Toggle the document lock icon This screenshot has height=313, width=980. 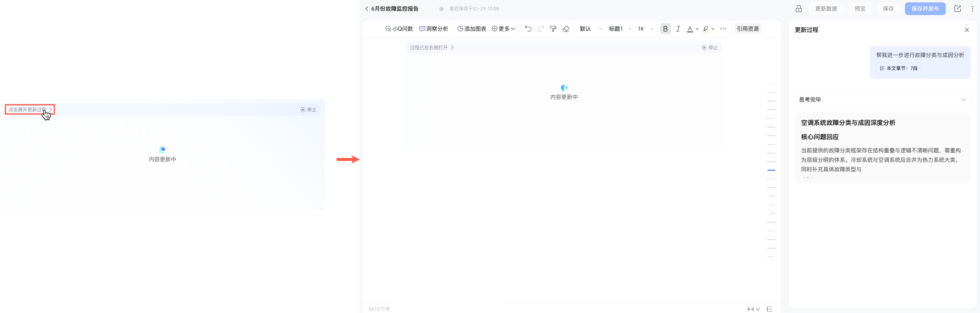pyautogui.click(x=799, y=8)
